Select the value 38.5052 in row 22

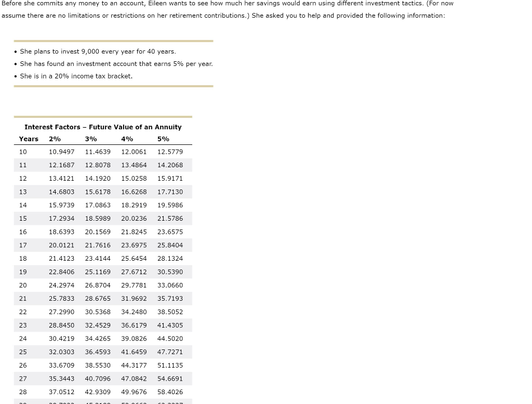coord(170,312)
